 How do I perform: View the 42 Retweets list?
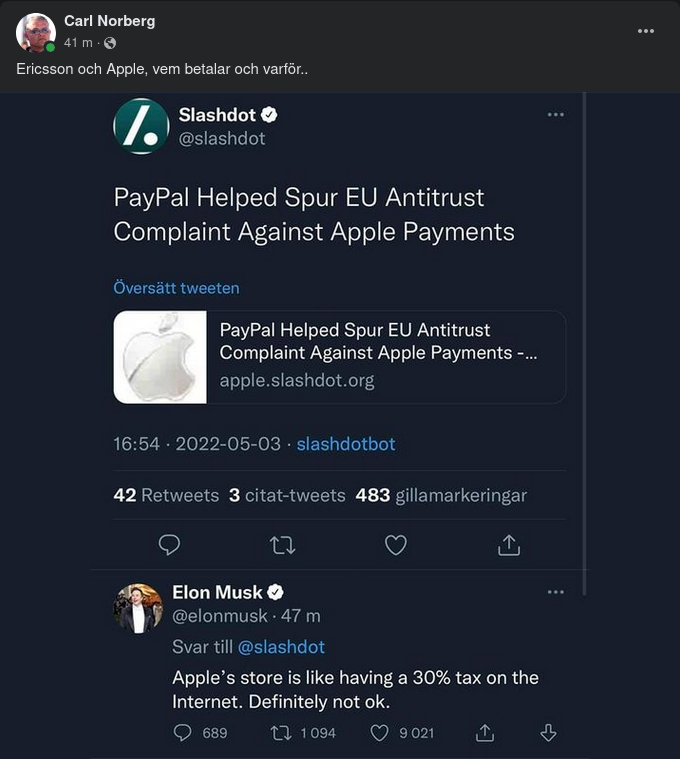pyautogui.click(x=166, y=495)
